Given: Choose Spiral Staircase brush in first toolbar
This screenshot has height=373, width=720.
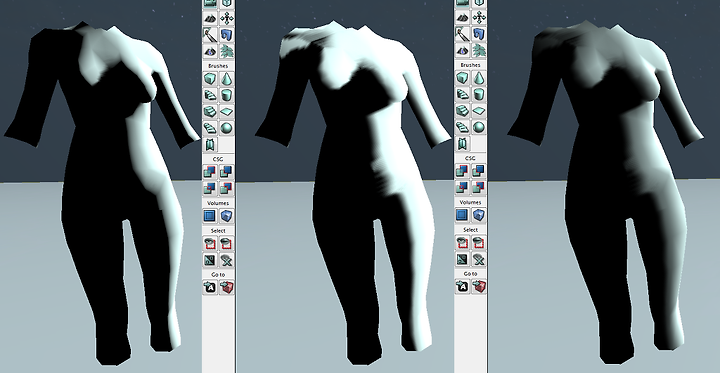Looking at the screenshot, I should coord(210,127).
